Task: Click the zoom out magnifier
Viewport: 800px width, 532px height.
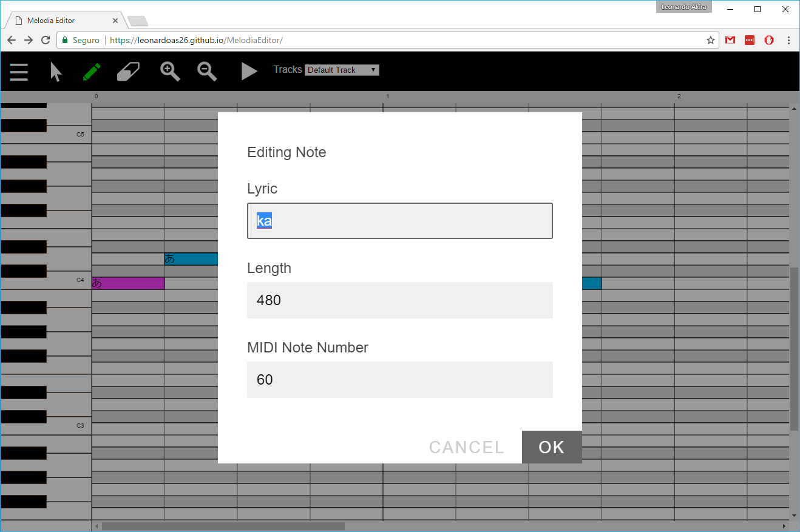Action: (x=207, y=72)
